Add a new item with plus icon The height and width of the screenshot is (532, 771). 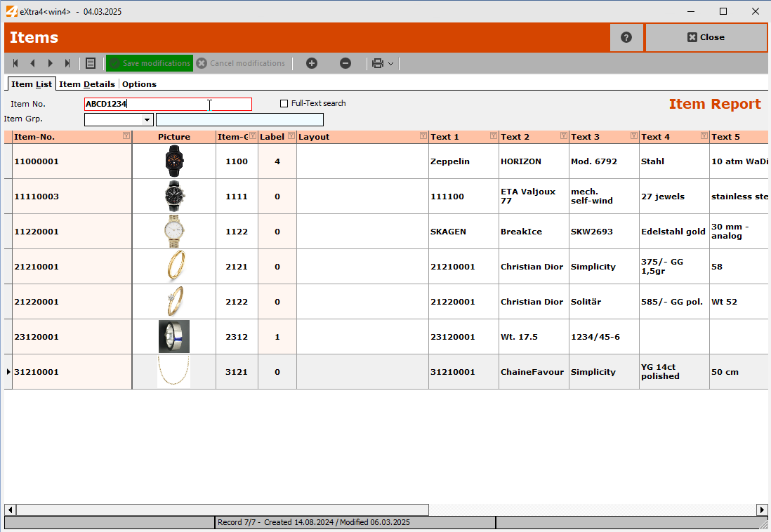pyautogui.click(x=312, y=63)
